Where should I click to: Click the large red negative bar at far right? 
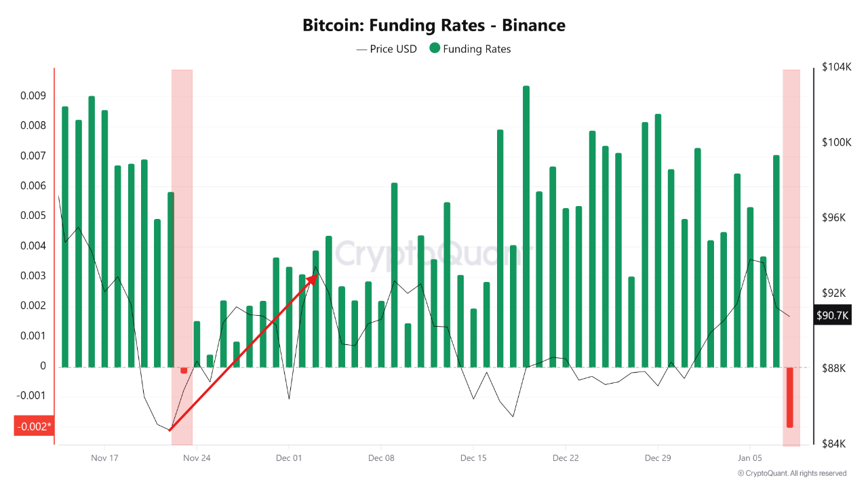pos(790,397)
